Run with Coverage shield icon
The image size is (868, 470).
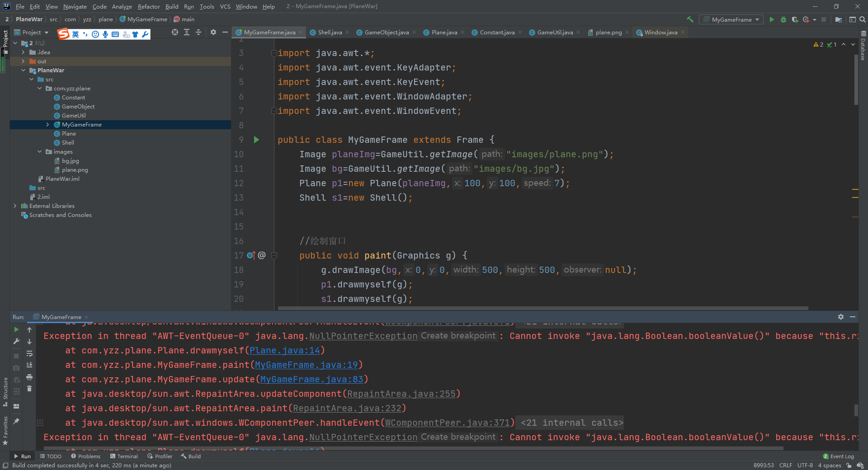[795, 19]
